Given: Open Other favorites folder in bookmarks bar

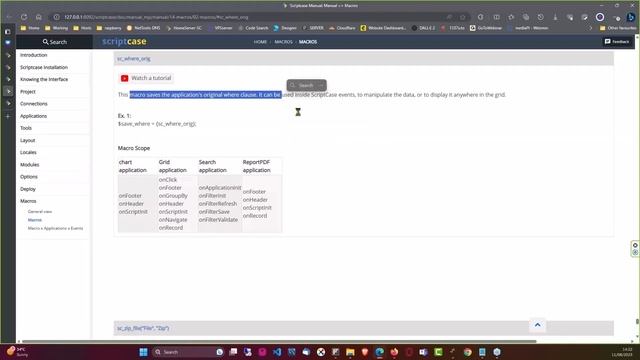Looking at the screenshot, I should [x=618, y=28].
